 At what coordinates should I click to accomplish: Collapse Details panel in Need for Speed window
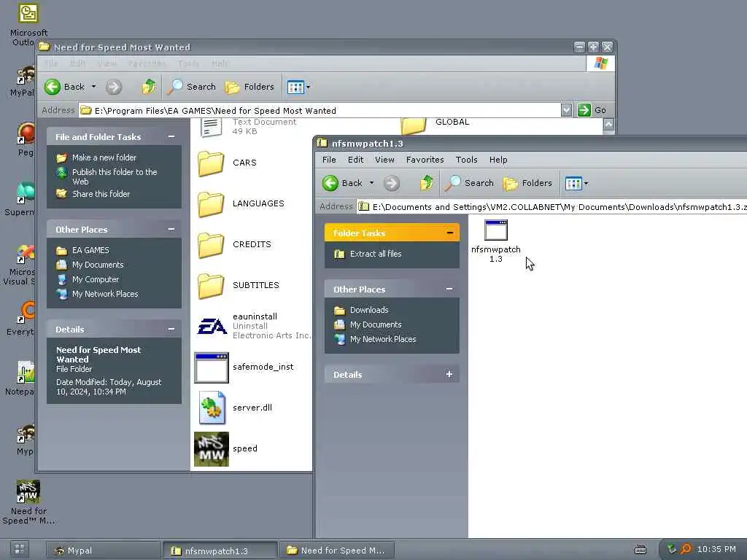tap(171, 329)
